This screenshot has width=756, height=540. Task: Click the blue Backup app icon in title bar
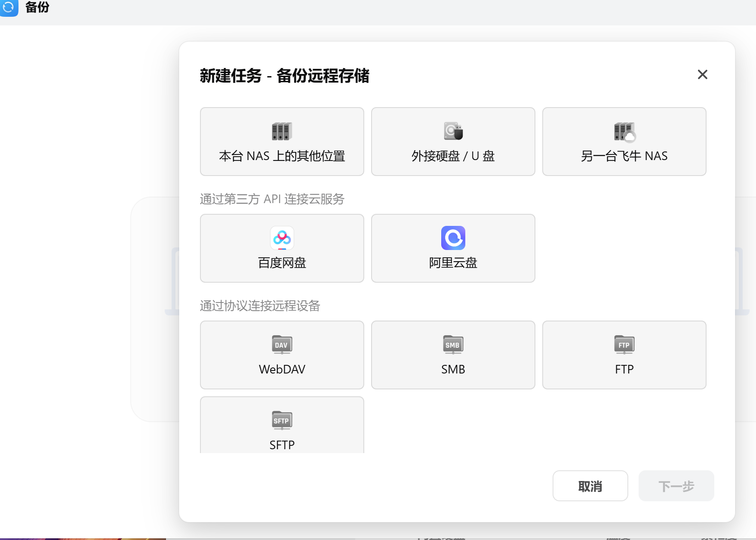click(9, 7)
